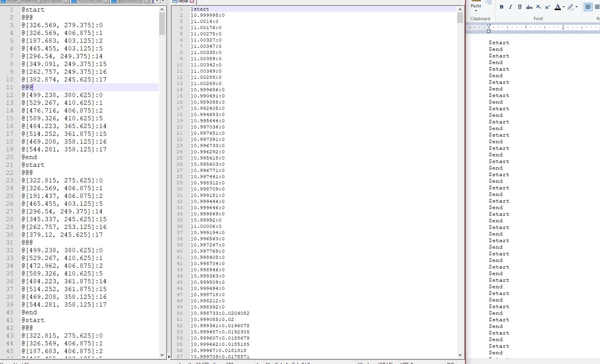Click the left editor scrollbar up arrow
This screenshot has width=600, height=364.
(x=162, y=9)
